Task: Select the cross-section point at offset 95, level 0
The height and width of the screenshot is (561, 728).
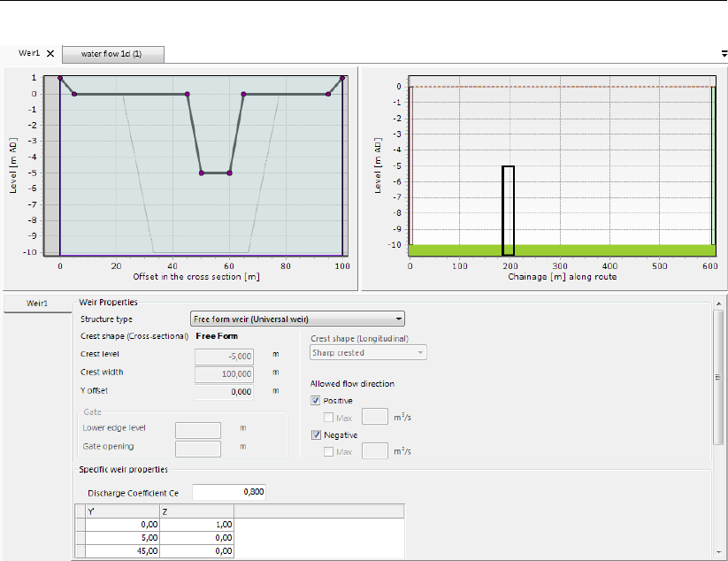Action: pyautogui.click(x=328, y=95)
